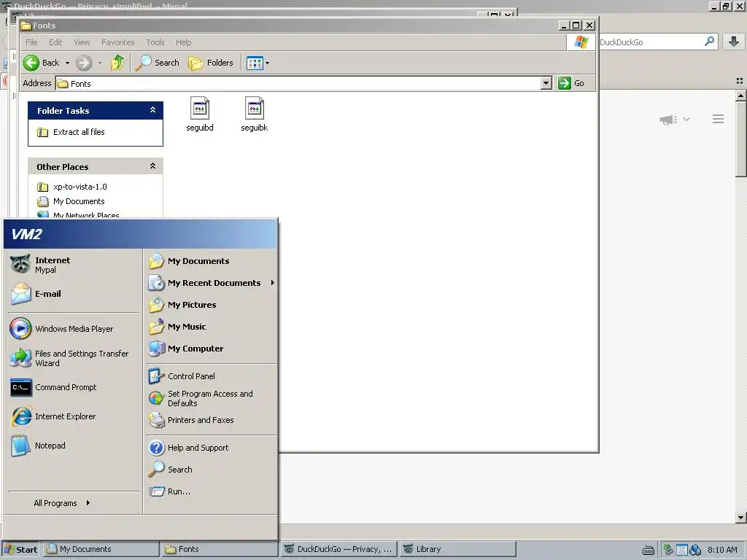Click the keyboard icon in system tray

coord(649,550)
